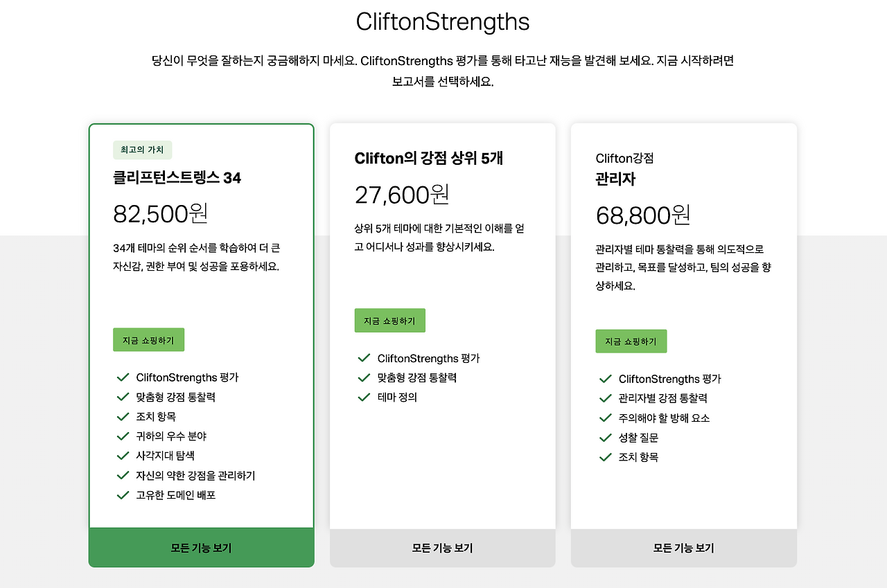Click checkmark icon beside 사각지대 탐색
The image size is (887, 588).
click(x=123, y=456)
